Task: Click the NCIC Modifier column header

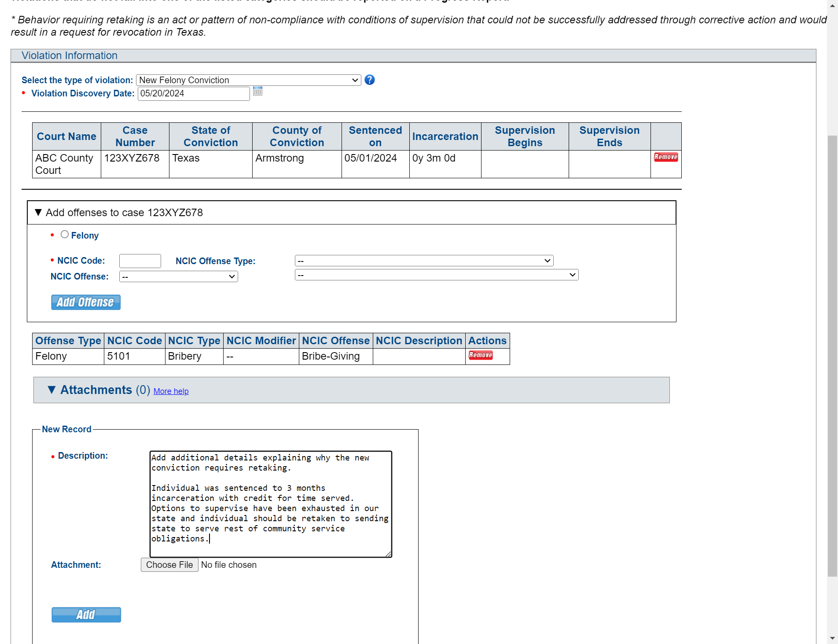Action: (261, 341)
